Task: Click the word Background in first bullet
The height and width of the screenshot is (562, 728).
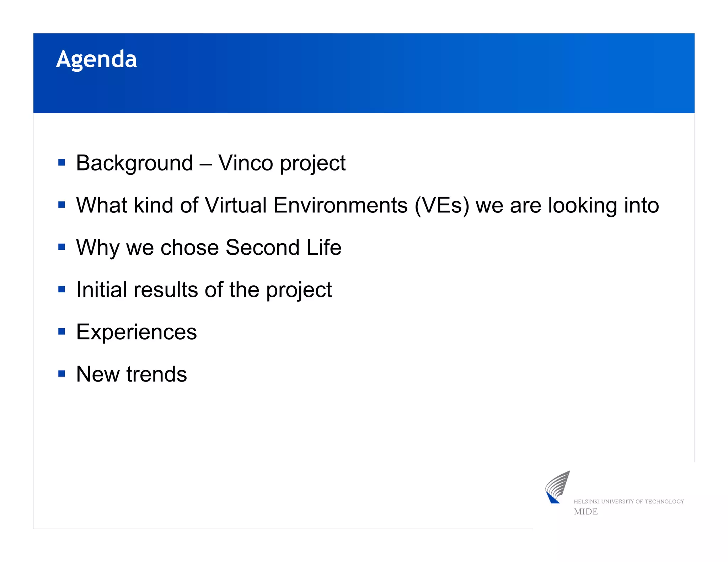Action: point(134,163)
